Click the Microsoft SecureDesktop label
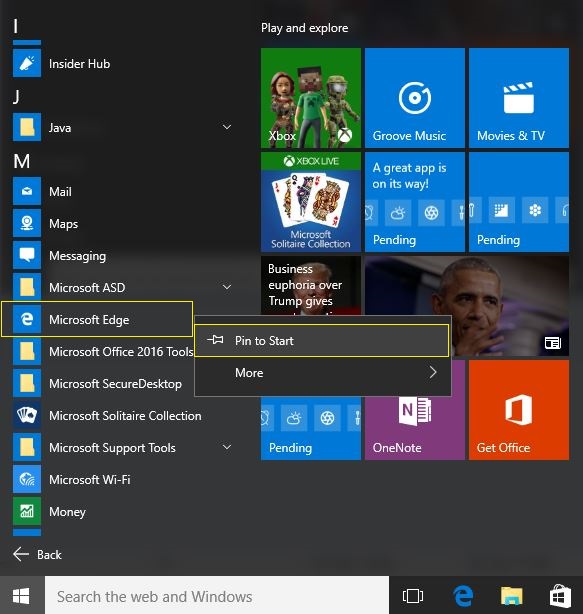The width and height of the screenshot is (583, 614). point(116,383)
